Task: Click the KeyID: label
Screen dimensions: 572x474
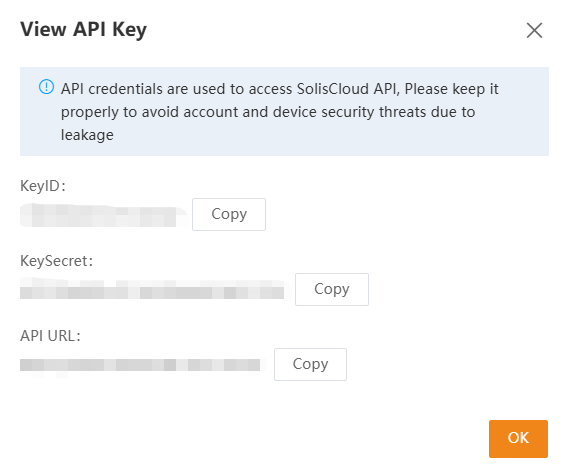Action: 43,186
